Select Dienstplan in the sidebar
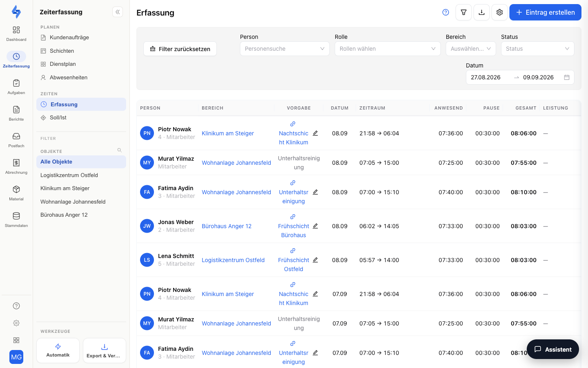 [81, 64]
